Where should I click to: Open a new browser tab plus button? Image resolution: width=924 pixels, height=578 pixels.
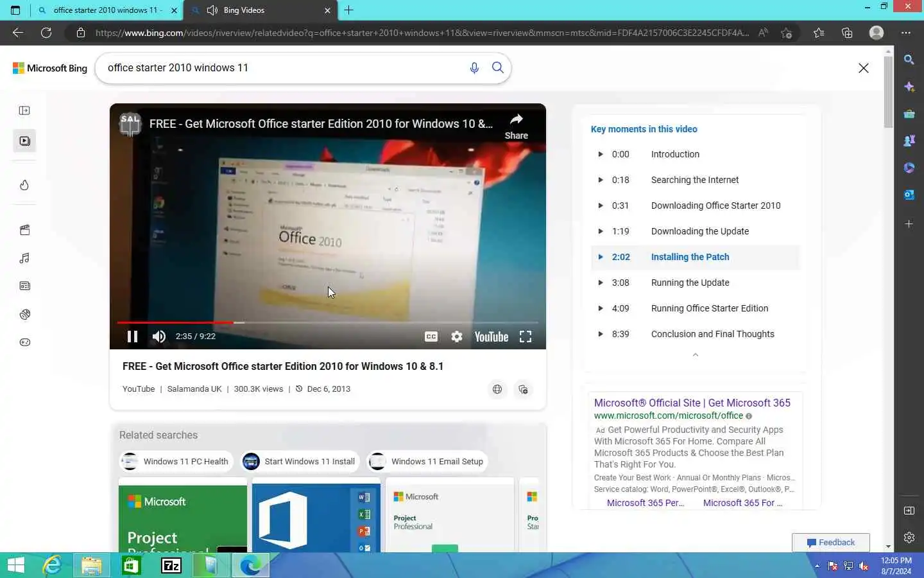[x=348, y=10]
